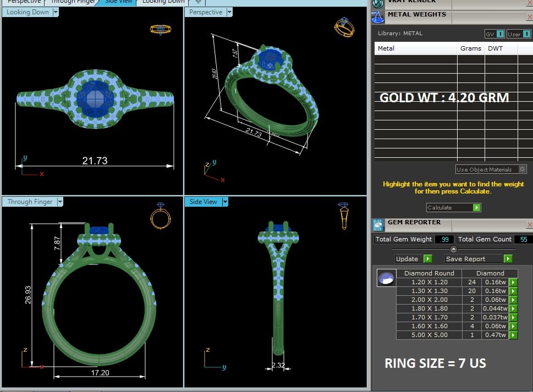Click green arrow for 1.20 X 1.20 row
This screenshot has width=533, height=392.
click(x=513, y=282)
